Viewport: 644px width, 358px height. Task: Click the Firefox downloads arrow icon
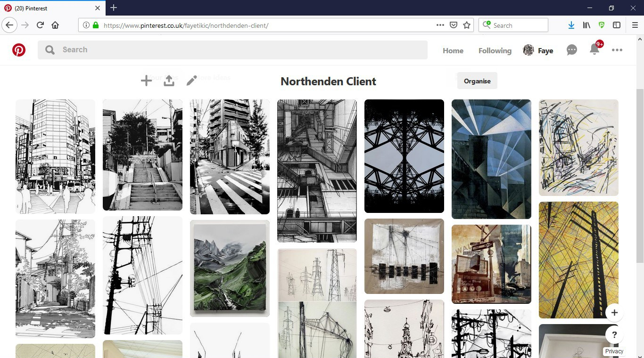(571, 25)
